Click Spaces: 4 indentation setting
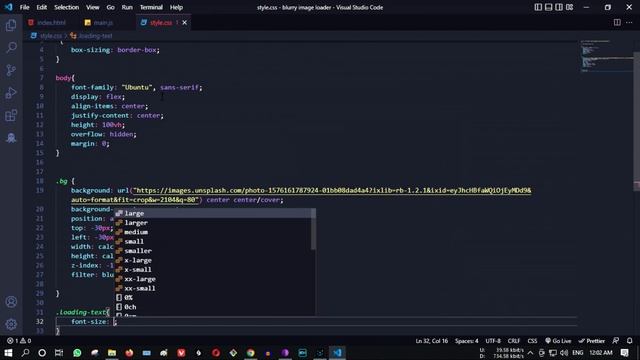Screen dimensions: 640x360 tap(467, 341)
